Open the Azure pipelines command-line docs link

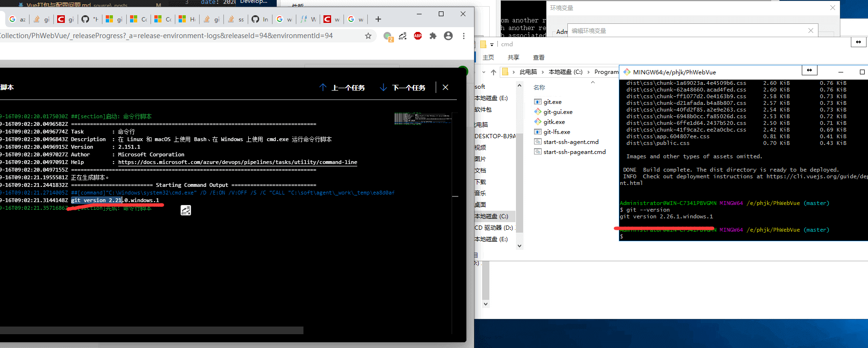pos(237,162)
